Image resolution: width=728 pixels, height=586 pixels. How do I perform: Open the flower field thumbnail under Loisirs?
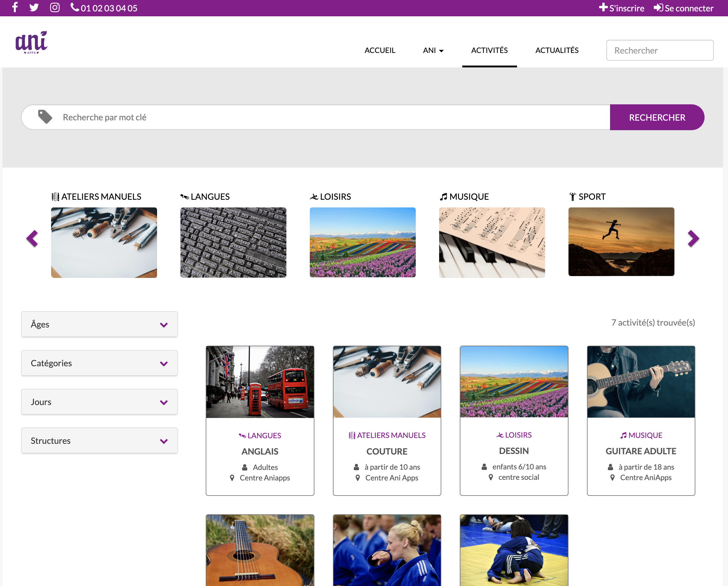[363, 242]
